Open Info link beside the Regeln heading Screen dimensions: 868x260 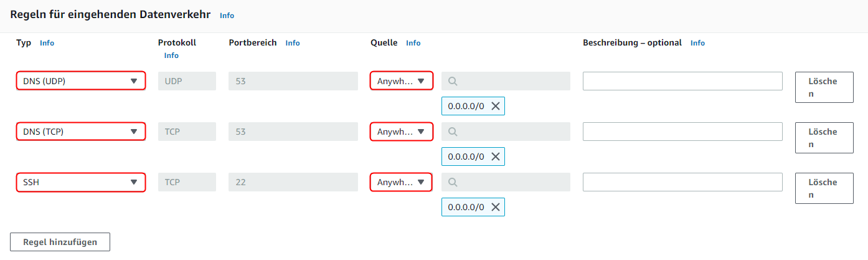(x=227, y=15)
